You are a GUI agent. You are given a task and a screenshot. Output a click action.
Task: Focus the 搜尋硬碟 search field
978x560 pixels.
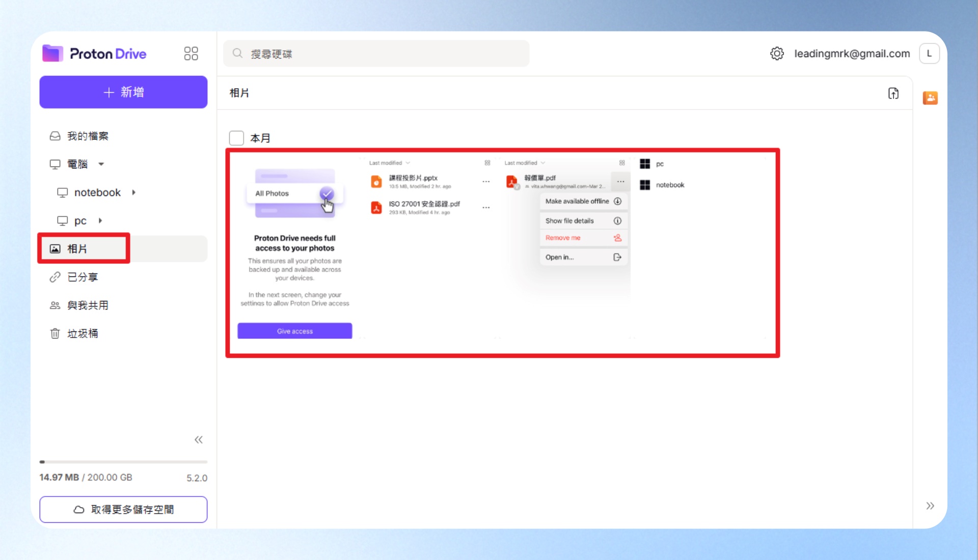pyautogui.click(x=376, y=53)
